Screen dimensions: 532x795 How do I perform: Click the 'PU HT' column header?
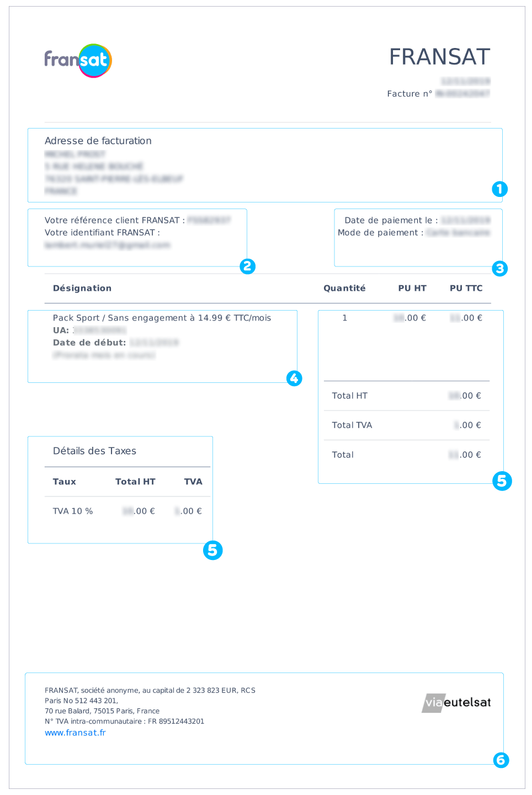[412, 288]
